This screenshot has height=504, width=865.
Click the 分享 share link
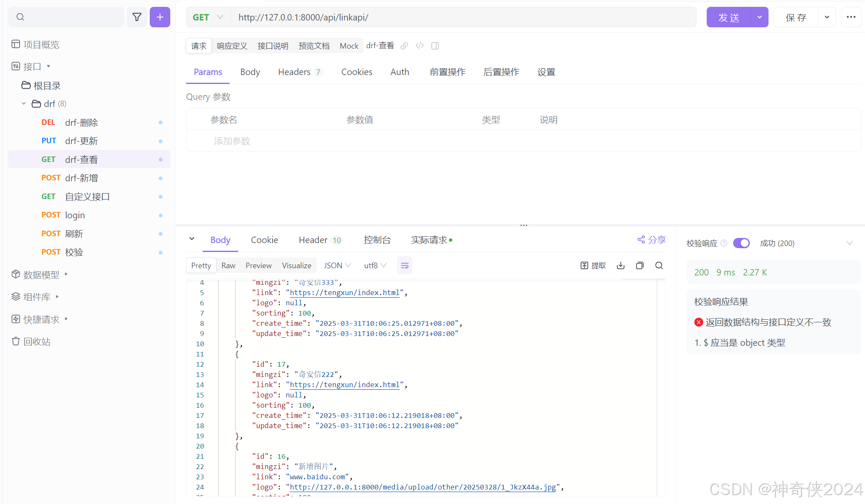tap(652, 240)
